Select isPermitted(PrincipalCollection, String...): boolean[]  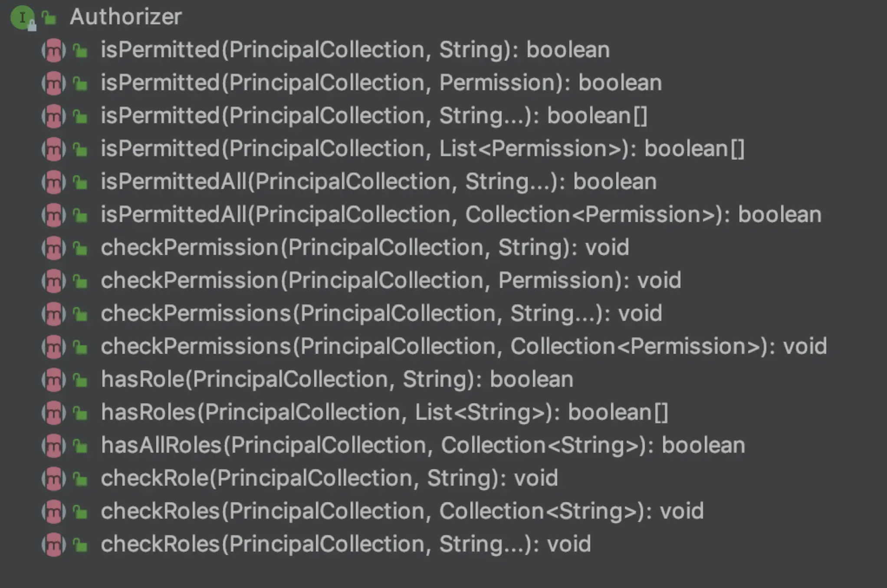(374, 116)
